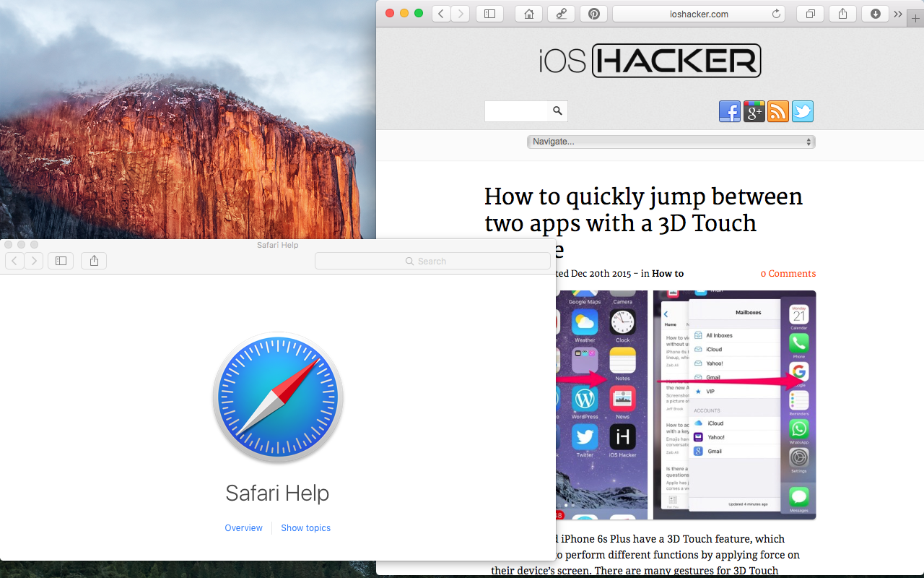Go back in Safari Help window
The image size is (924, 578).
pyautogui.click(x=14, y=261)
